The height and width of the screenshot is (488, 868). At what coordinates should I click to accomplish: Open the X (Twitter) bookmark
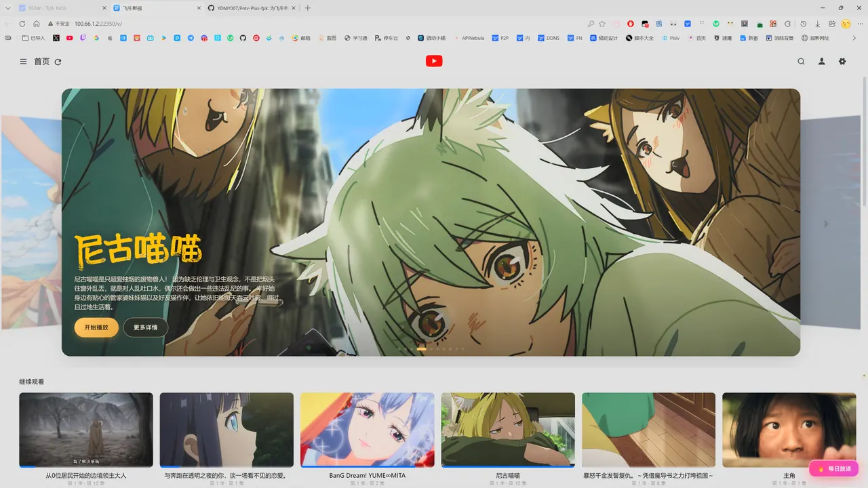tap(56, 38)
